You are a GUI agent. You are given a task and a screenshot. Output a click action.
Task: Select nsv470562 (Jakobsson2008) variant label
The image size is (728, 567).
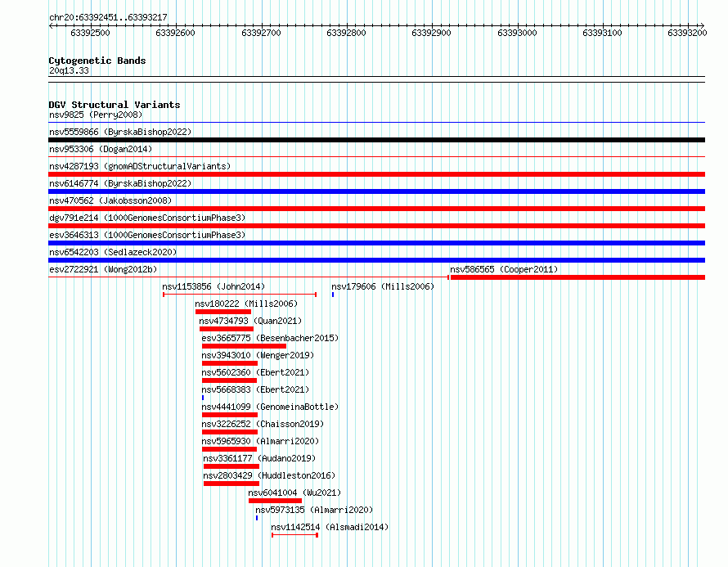[110, 200]
